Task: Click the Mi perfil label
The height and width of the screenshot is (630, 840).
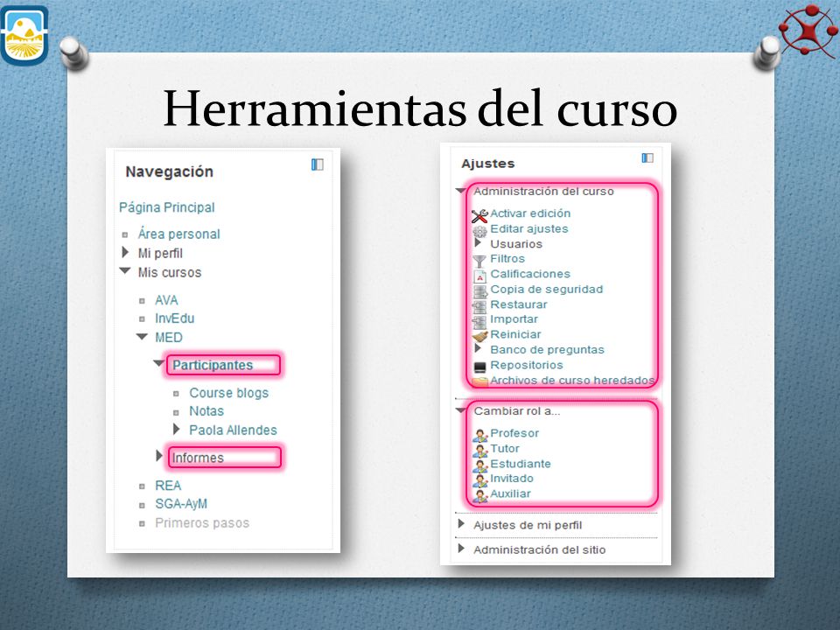Action: point(160,254)
